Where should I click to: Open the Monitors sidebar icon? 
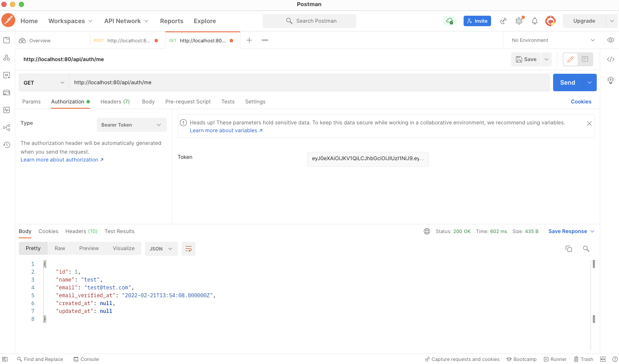click(x=7, y=110)
